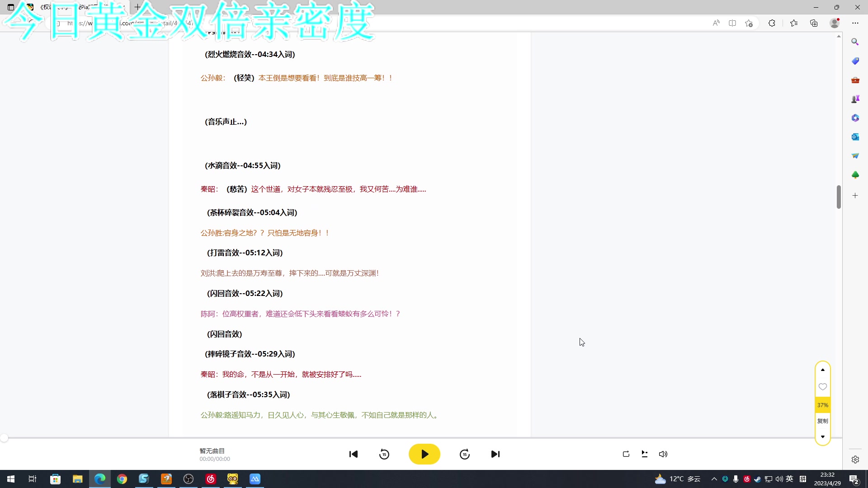Click scrollbar up arrow at top
The height and width of the screenshot is (488, 868).
click(x=839, y=36)
